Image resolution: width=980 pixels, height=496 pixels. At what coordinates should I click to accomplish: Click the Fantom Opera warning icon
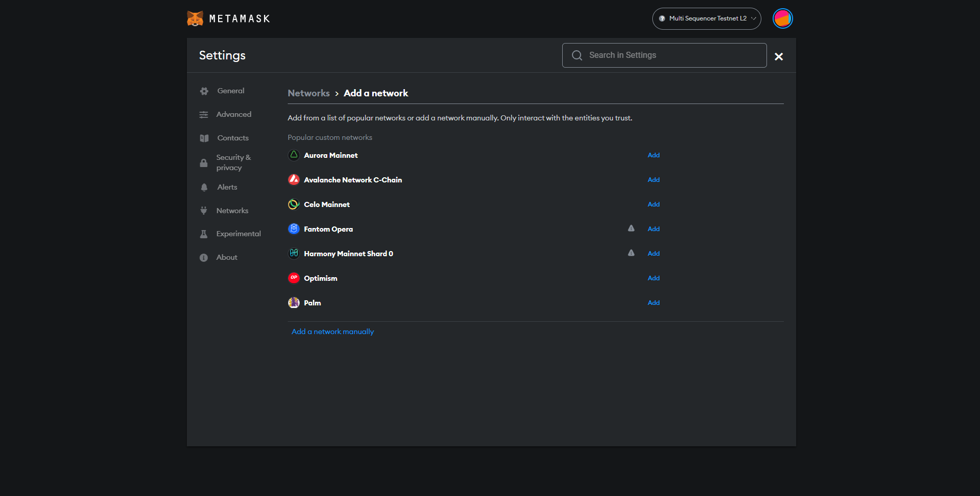pyautogui.click(x=631, y=229)
